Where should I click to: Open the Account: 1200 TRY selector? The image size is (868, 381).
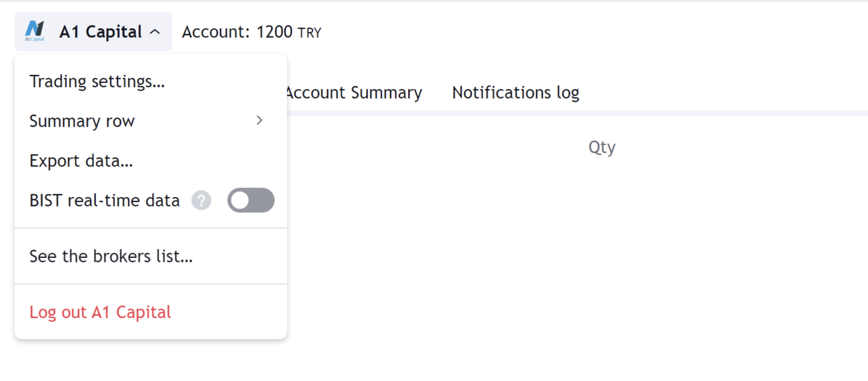[x=252, y=32]
